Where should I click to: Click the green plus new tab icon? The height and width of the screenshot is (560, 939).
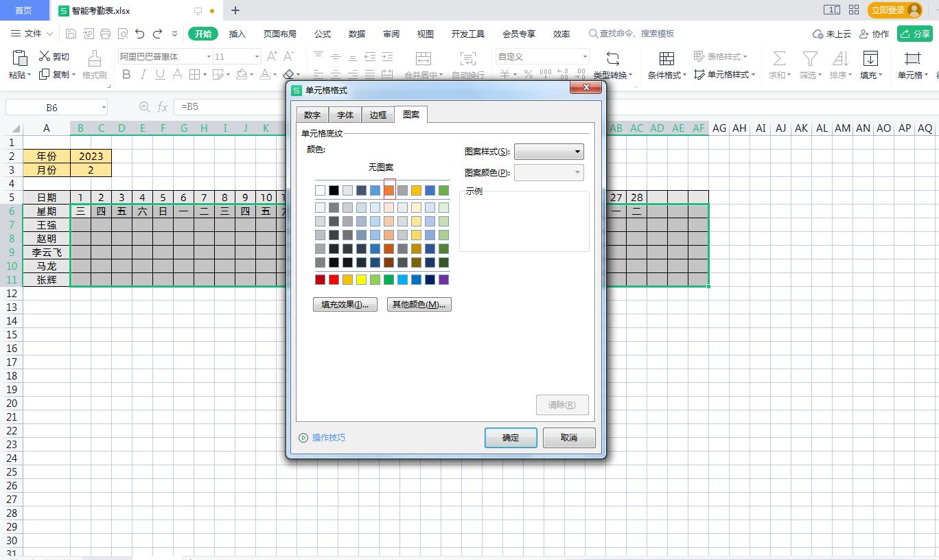(x=235, y=10)
